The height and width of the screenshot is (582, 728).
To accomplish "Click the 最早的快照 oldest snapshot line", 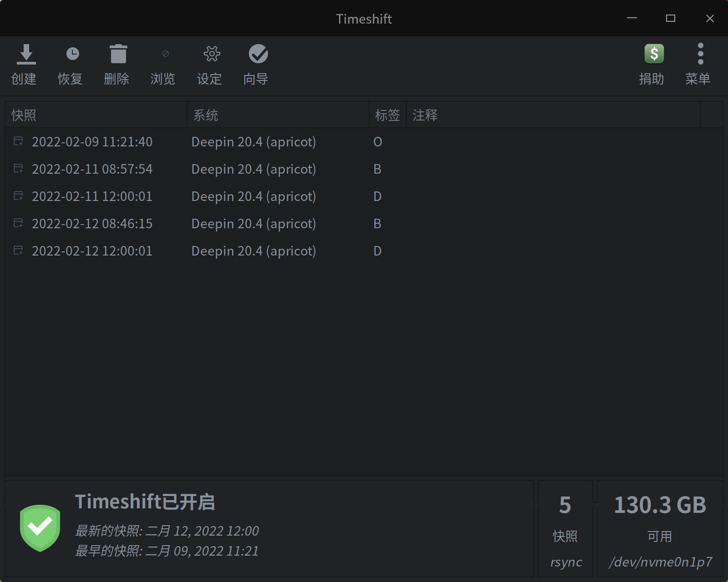I will 167,551.
